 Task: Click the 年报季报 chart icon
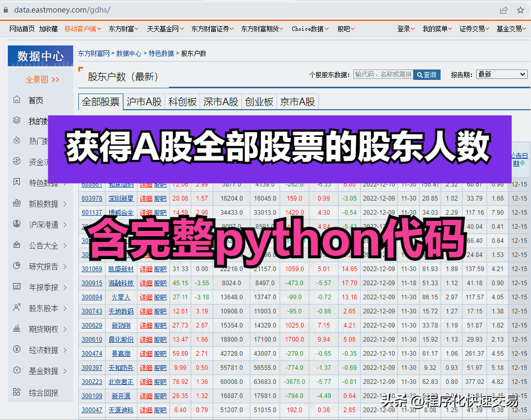[17, 286]
